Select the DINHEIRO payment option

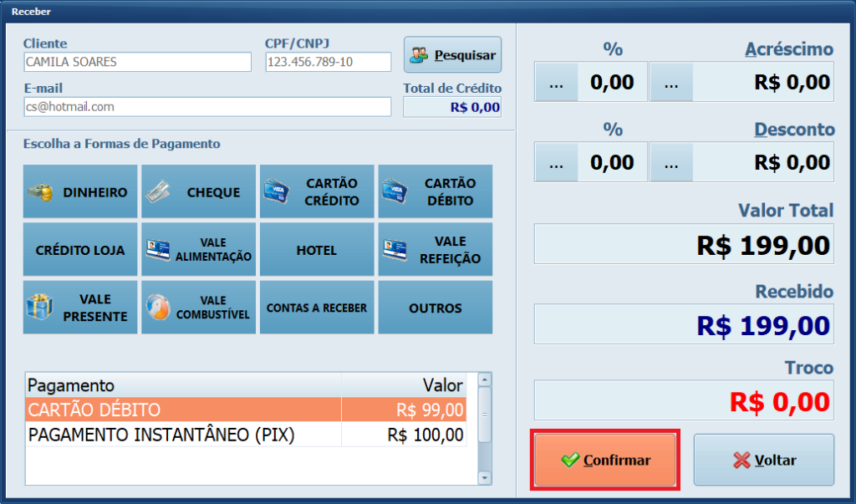tap(80, 192)
